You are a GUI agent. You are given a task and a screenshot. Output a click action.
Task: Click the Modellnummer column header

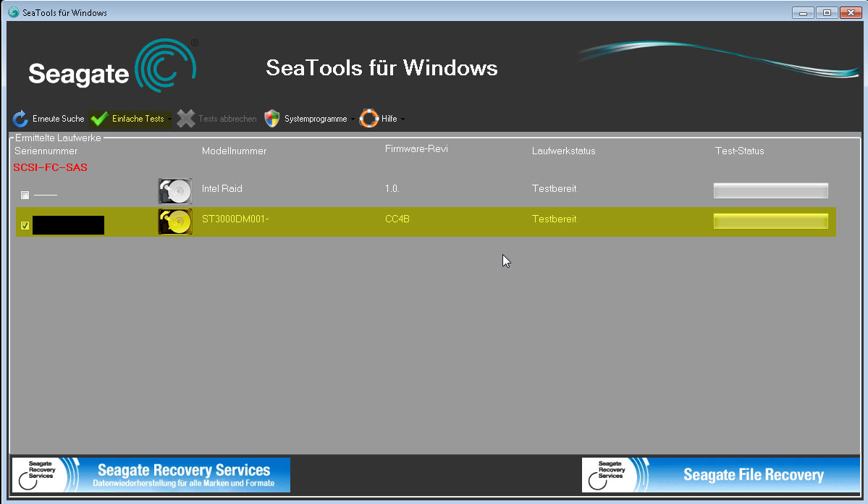coord(234,151)
